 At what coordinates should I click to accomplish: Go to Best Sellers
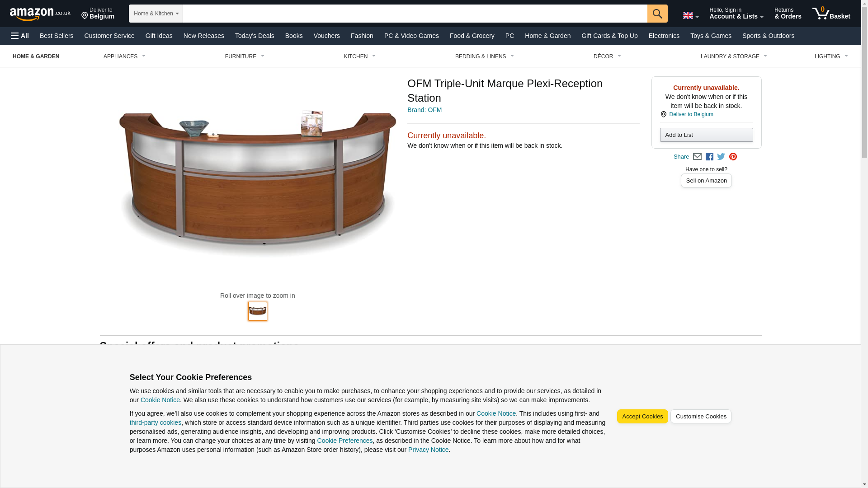(57, 36)
